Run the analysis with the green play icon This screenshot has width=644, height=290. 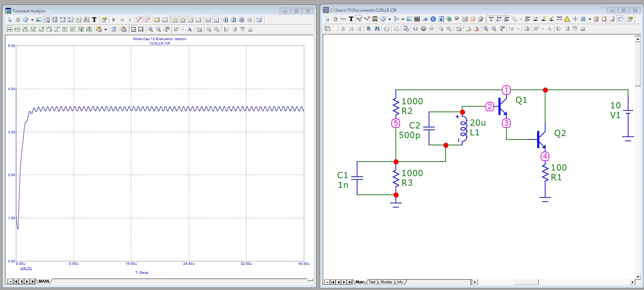point(114,20)
